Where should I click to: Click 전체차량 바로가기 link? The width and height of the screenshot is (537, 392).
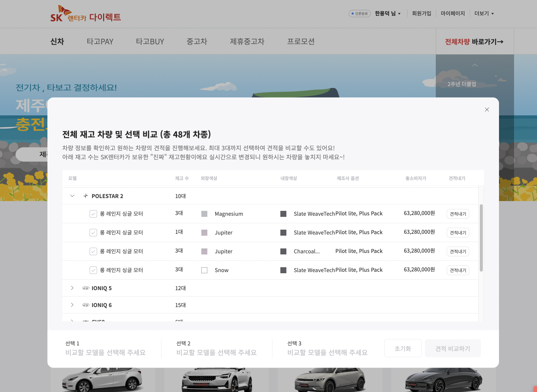(474, 42)
